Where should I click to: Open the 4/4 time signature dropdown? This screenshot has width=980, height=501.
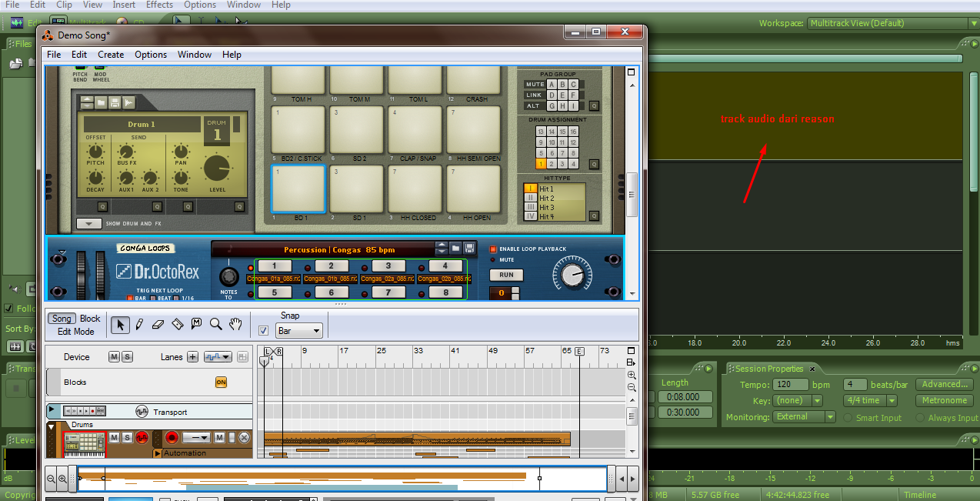871,400
